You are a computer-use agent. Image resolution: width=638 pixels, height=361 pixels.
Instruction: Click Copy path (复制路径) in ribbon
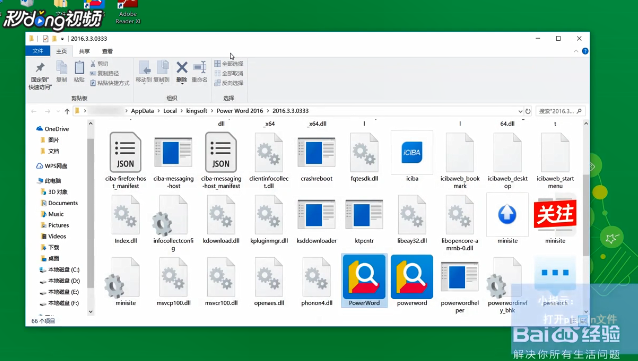[105, 73]
